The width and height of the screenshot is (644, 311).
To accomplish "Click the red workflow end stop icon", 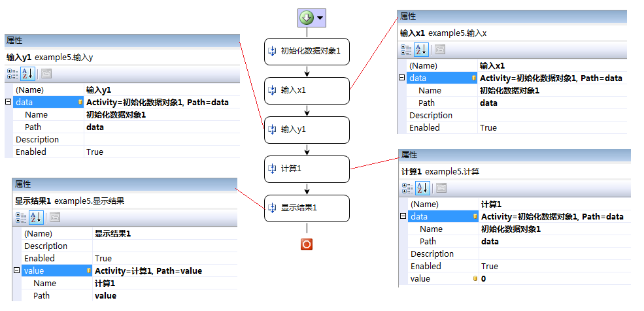I will coord(307,244).
